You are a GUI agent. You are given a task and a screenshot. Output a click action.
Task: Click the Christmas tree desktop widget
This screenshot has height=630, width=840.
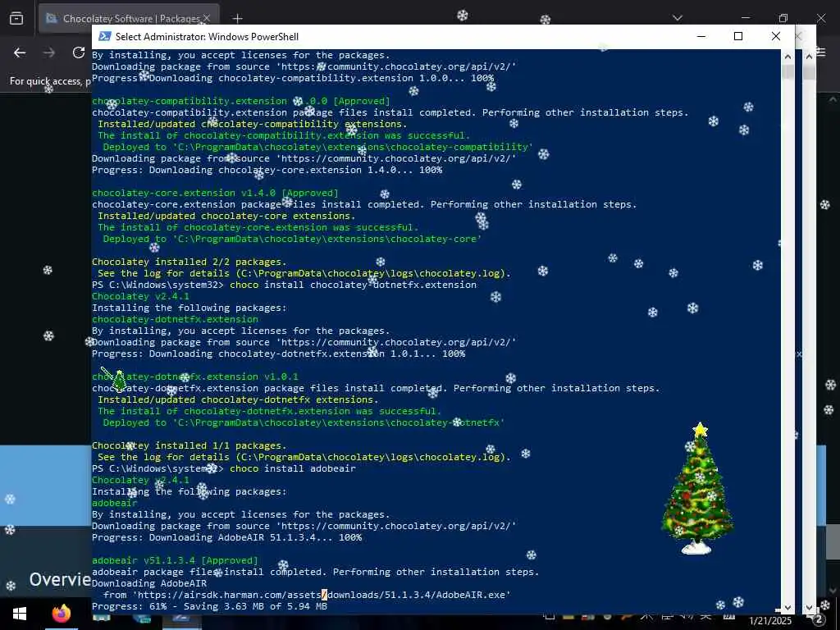[x=697, y=487]
